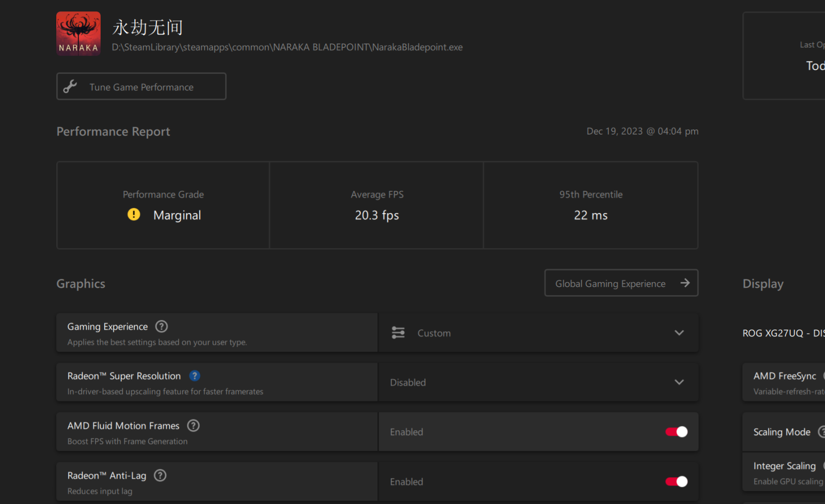825x504 pixels.
Task: Disable AMD Fluid Motion Frames toggle
Action: point(676,432)
